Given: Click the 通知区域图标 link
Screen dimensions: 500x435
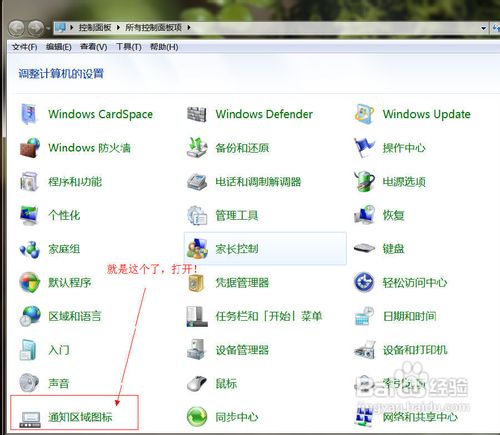Looking at the screenshot, I should [x=80, y=417].
